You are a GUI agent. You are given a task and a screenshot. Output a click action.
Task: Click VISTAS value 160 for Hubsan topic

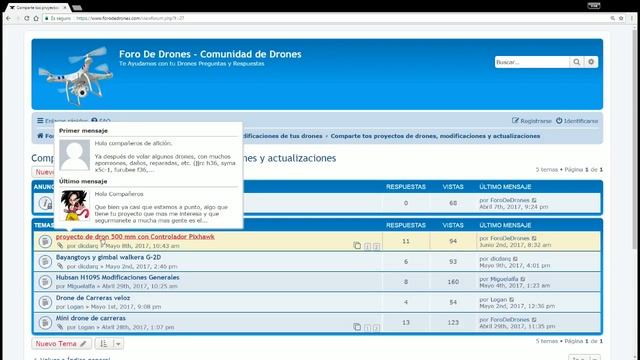(x=453, y=282)
